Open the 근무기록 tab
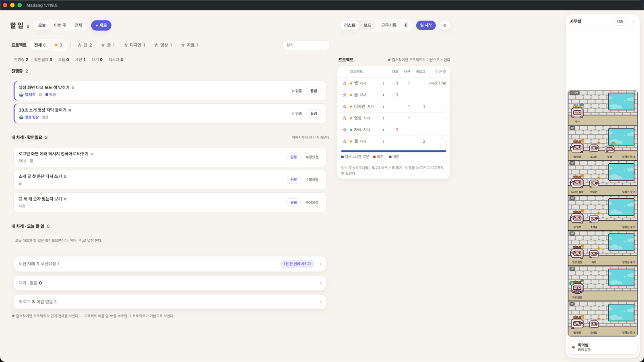Screen dimensions: 644x362 (x=389, y=25)
